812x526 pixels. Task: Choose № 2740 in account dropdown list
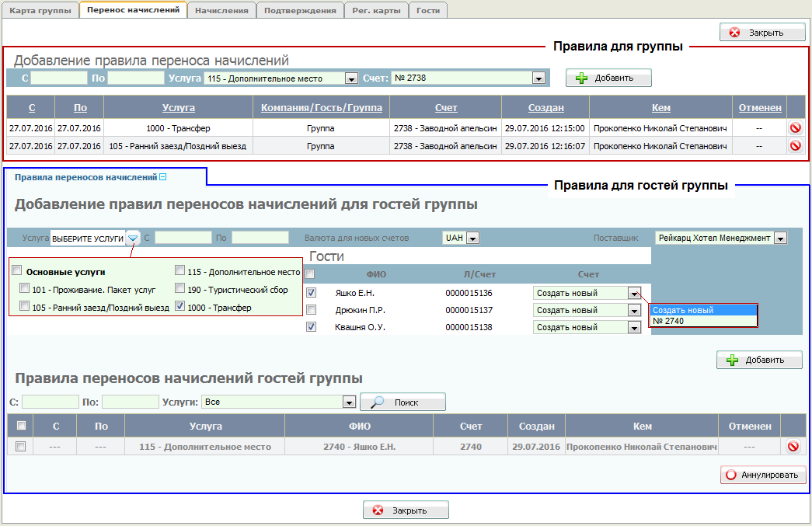pos(669,321)
